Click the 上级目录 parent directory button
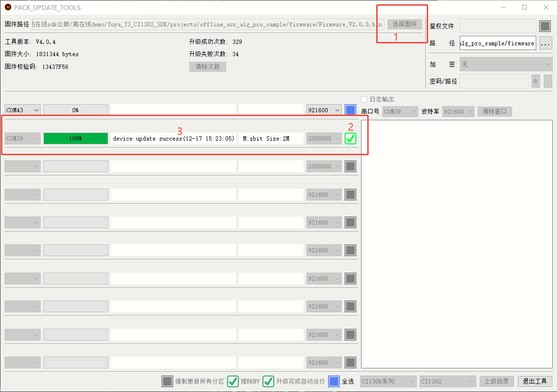 point(496,381)
